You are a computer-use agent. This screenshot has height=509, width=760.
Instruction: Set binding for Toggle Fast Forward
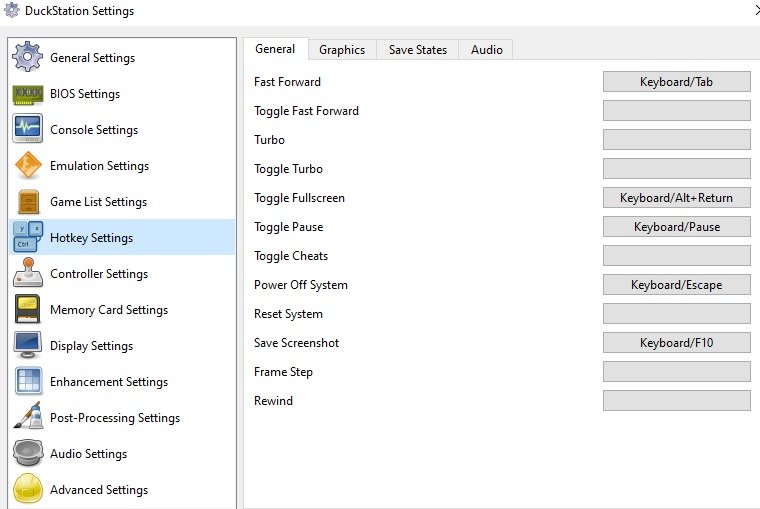[x=677, y=111]
